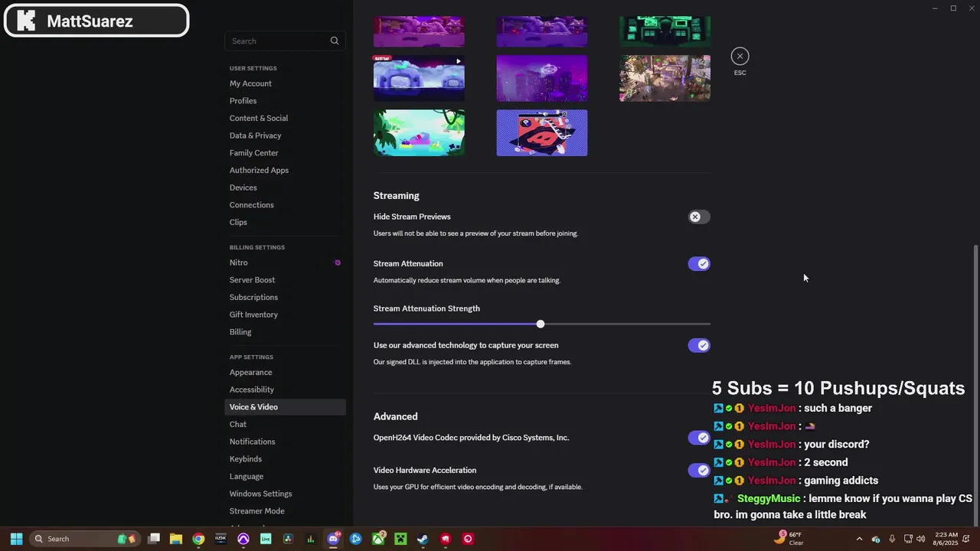Close settings with the ESC X icon
Image resolution: width=980 pixels, height=551 pixels.
pyautogui.click(x=740, y=56)
